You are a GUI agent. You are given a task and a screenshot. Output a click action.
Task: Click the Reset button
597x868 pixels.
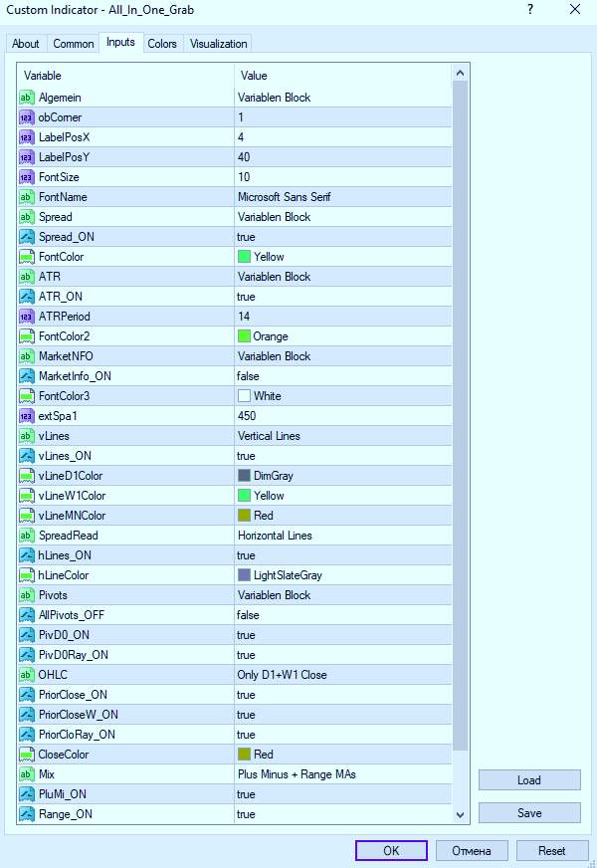551,851
